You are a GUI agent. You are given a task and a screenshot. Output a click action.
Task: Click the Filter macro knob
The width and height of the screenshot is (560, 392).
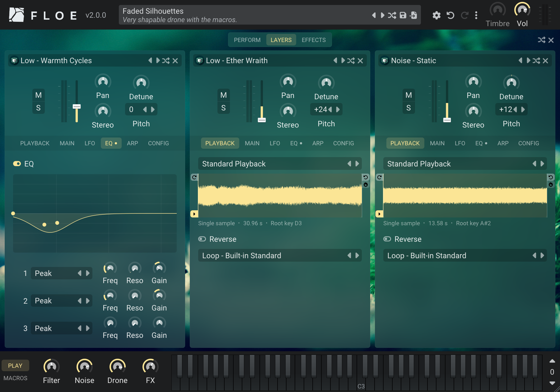(51, 366)
